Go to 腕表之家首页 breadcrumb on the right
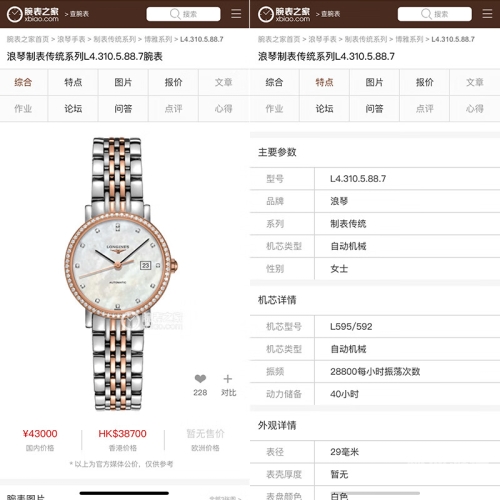The width and height of the screenshot is (500, 500). [279, 39]
